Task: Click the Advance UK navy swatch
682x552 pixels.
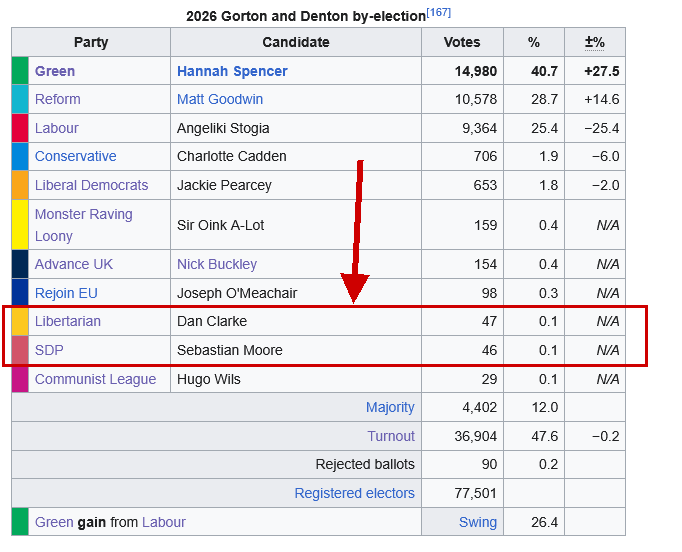Action: click(20, 264)
